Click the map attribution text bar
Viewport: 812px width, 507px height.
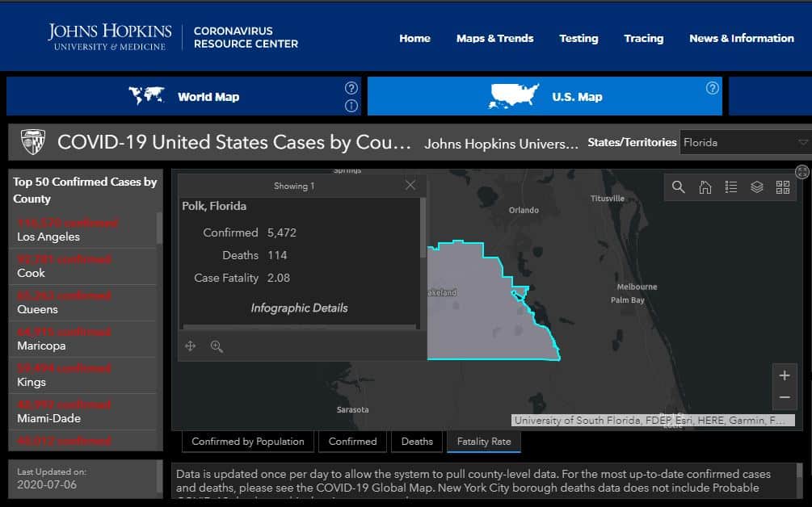point(653,420)
